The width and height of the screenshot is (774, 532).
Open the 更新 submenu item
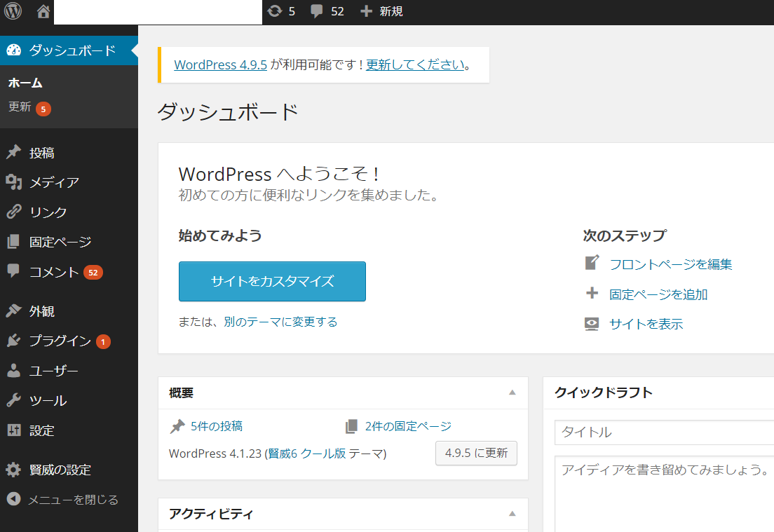tap(20, 107)
